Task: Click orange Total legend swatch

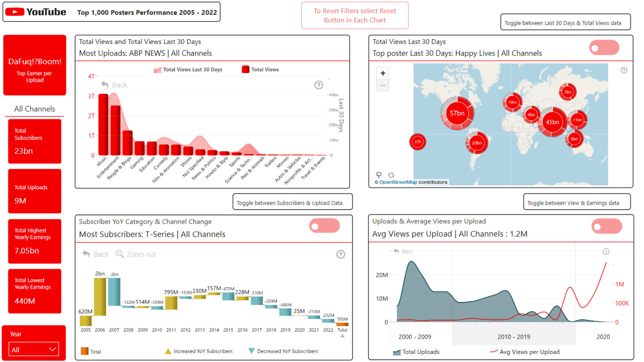Action: (85, 351)
